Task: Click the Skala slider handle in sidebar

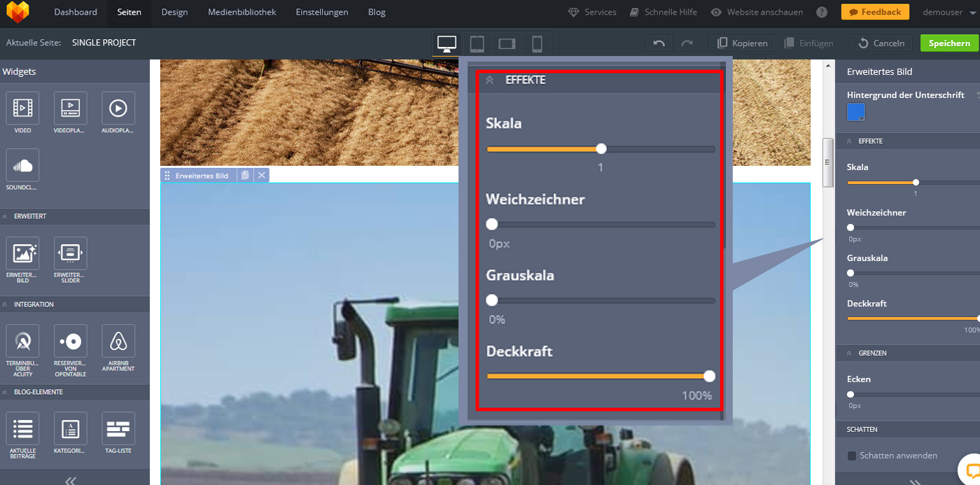Action: [916, 183]
